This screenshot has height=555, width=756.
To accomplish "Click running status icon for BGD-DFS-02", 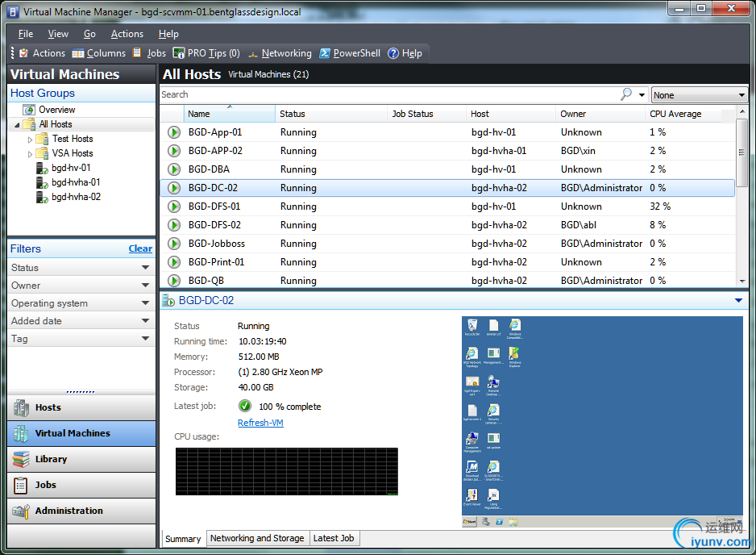I will click(174, 225).
